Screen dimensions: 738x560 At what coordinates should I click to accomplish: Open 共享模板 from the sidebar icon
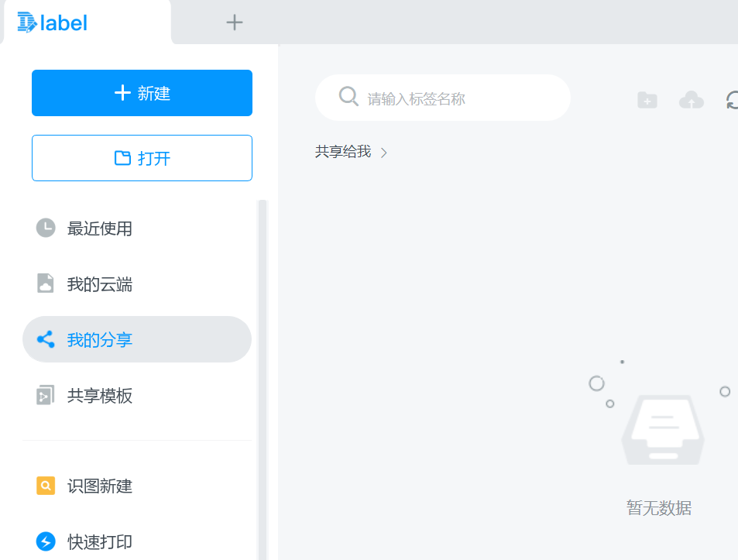pos(46,395)
